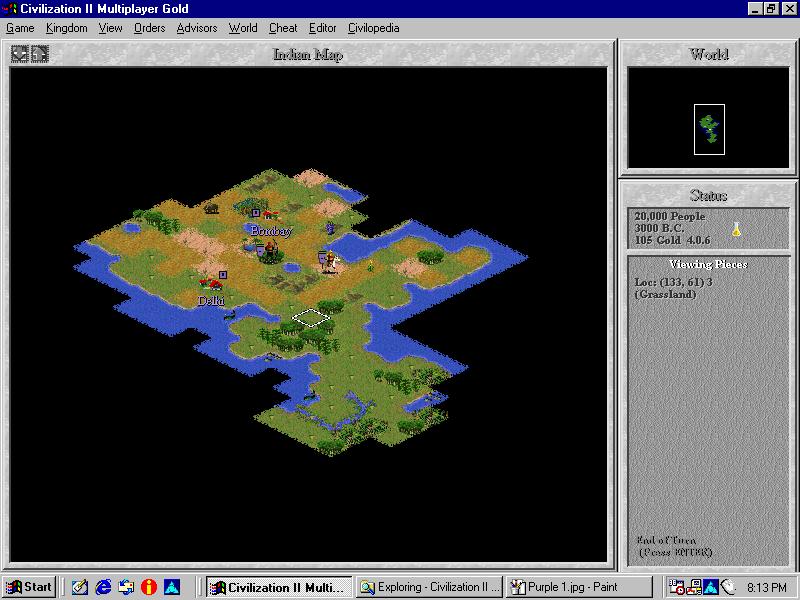
Task: Open the Civilopedia menu
Action: [x=374, y=28]
